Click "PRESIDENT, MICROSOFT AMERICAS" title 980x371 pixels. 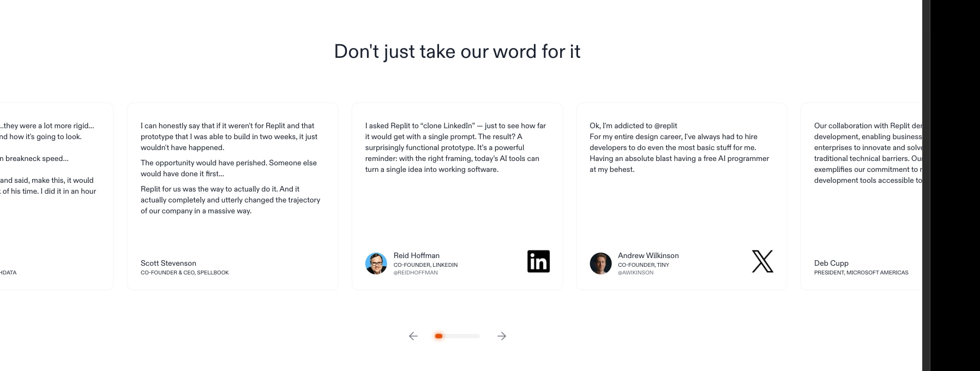click(x=861, y=272)
